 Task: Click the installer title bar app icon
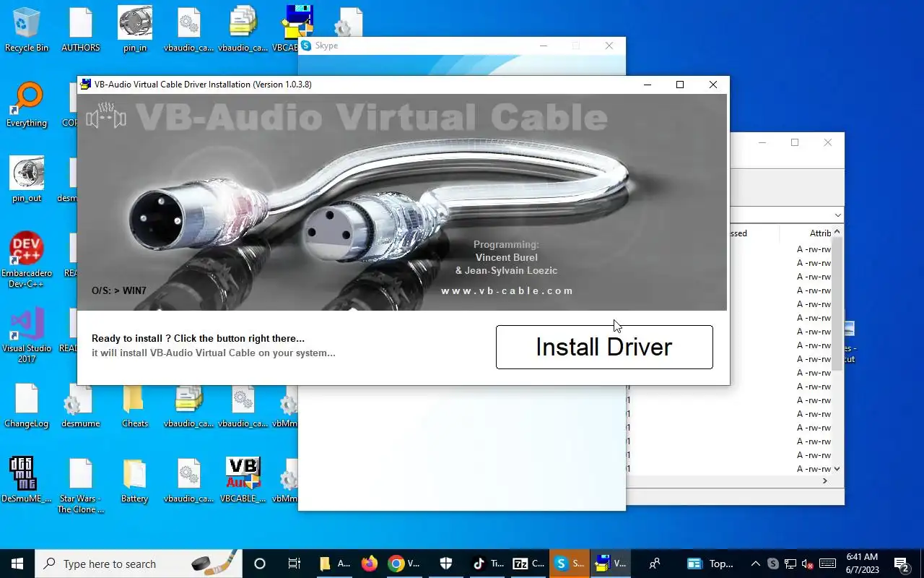coord(86,85)
